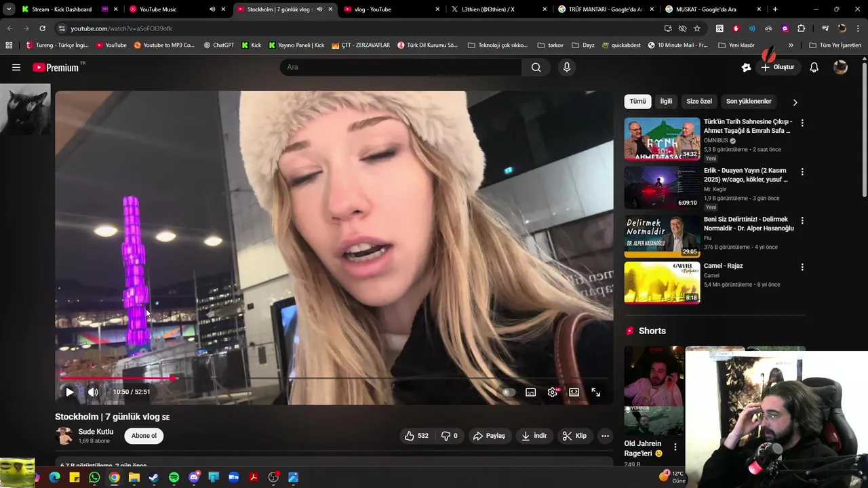Open the Chrome apps grid icon
Screen dimensions: 868x488
point(9,45)
